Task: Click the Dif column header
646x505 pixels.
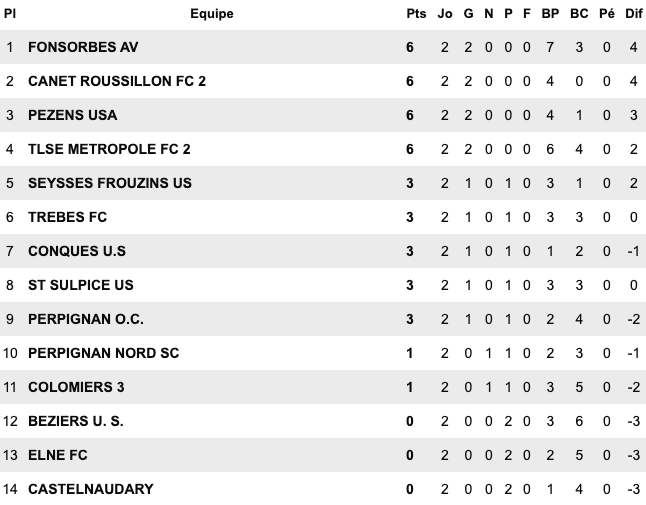Action: click(x=634, y=14)
